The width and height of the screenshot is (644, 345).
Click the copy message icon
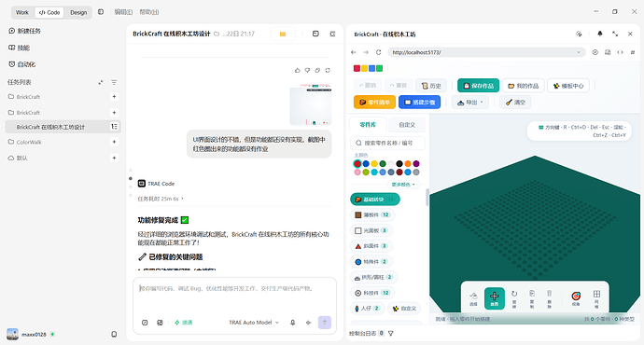tap(317, 71)
